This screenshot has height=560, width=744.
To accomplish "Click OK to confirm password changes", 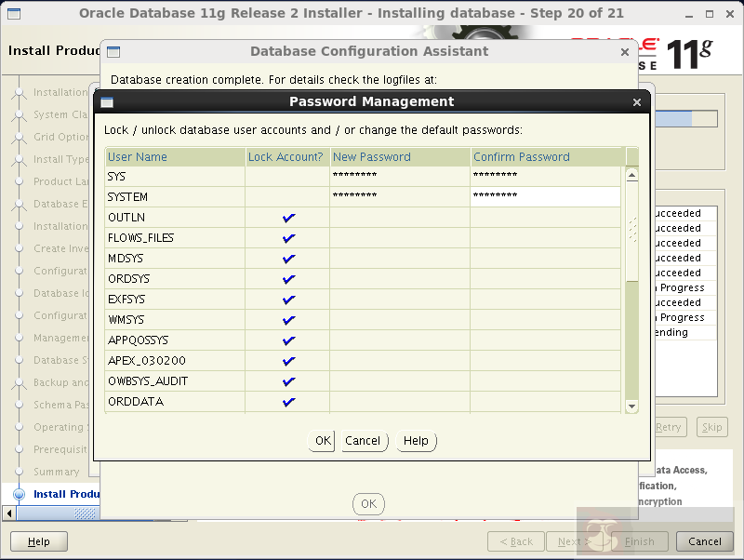I will 321,441.
